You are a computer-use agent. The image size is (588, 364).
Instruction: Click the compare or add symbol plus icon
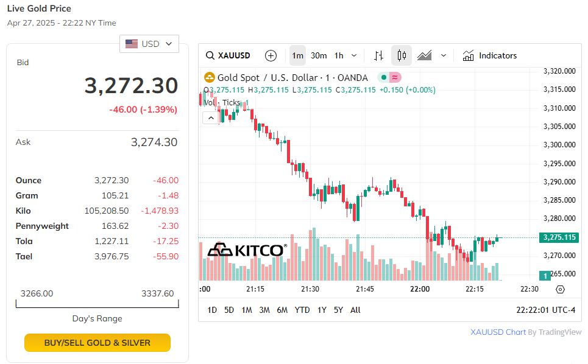[x=271, y=55]
